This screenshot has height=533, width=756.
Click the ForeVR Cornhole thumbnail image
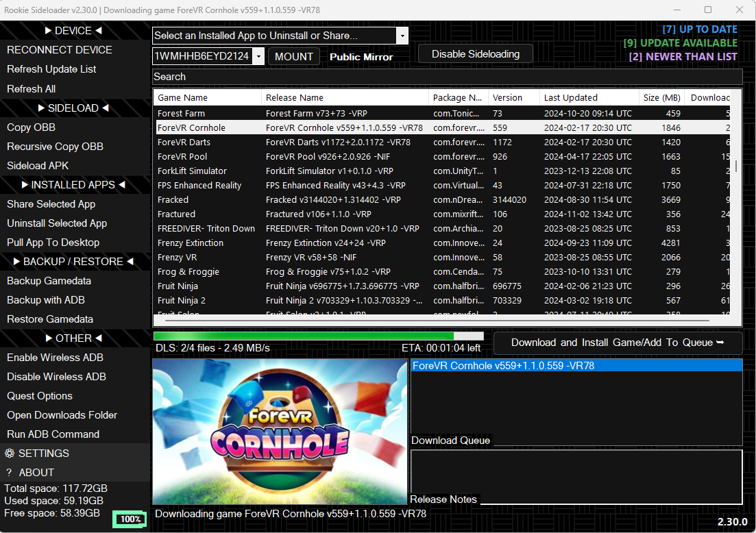280,432
